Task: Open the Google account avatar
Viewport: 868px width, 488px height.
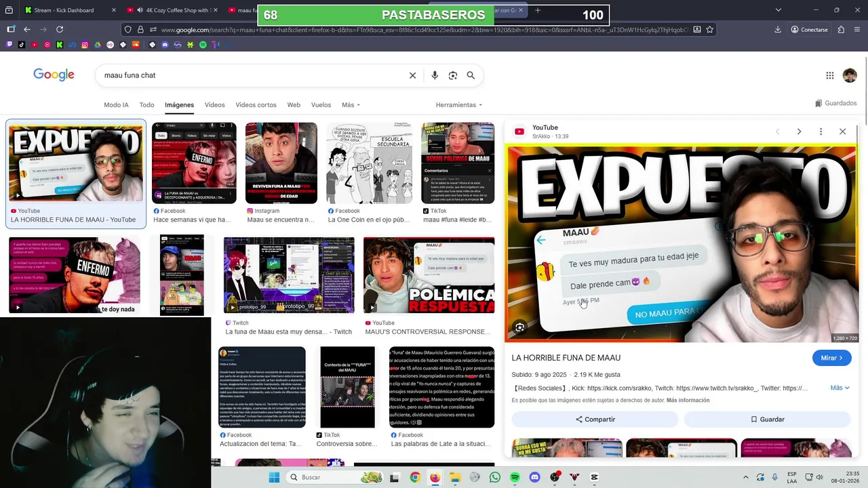Action: [x=850, y=75]
